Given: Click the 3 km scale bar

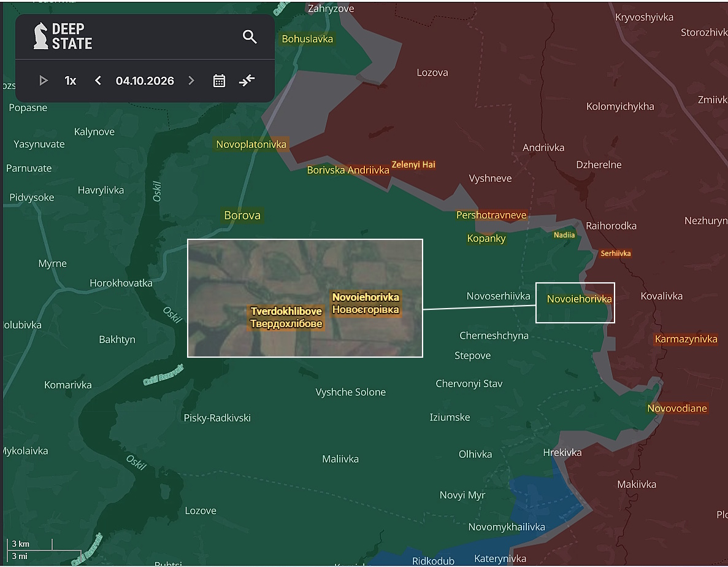Looking at the screenshot, I should click(29, 544).
